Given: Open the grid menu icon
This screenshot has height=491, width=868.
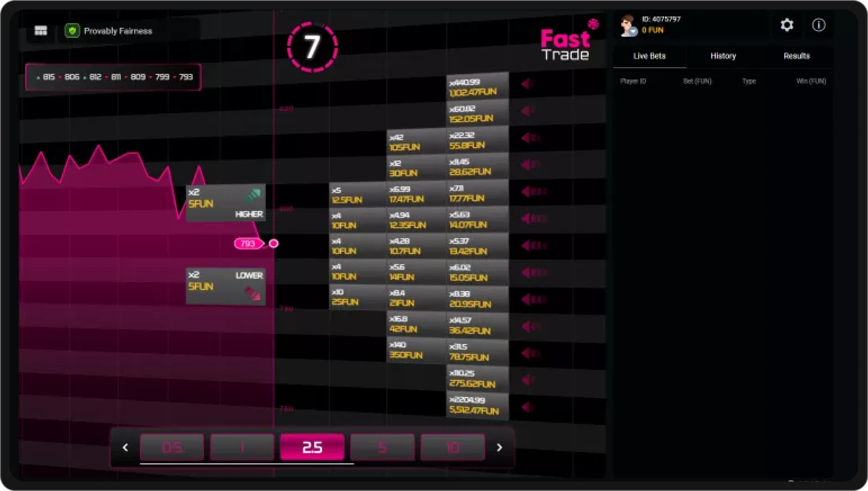Looking at the screenshot, I should click(x=41, y=31).
